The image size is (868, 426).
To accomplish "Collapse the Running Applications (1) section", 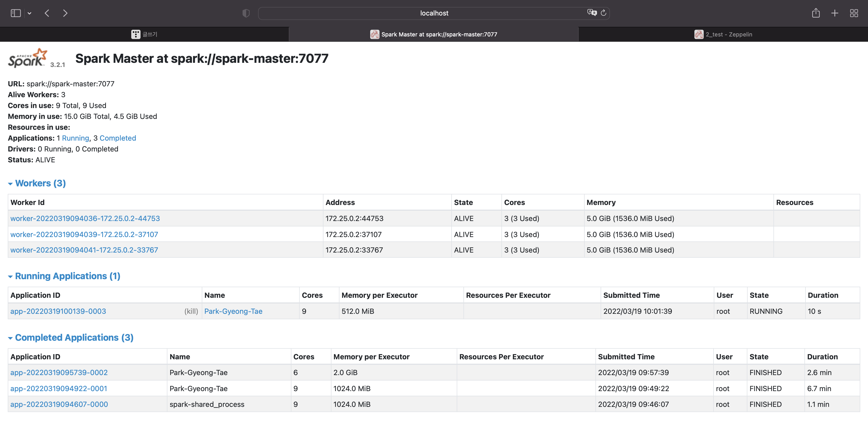I will 64,276.
